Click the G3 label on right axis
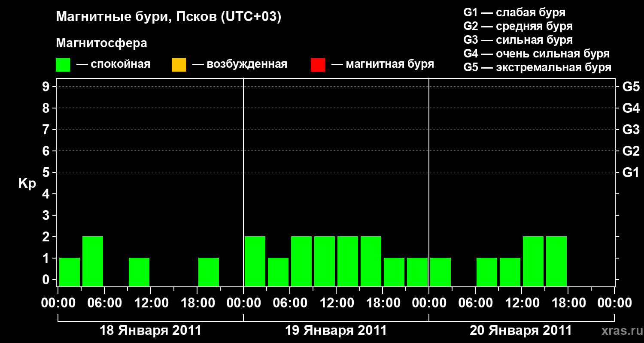Screen dimensions: 644x343 (631, 130)
